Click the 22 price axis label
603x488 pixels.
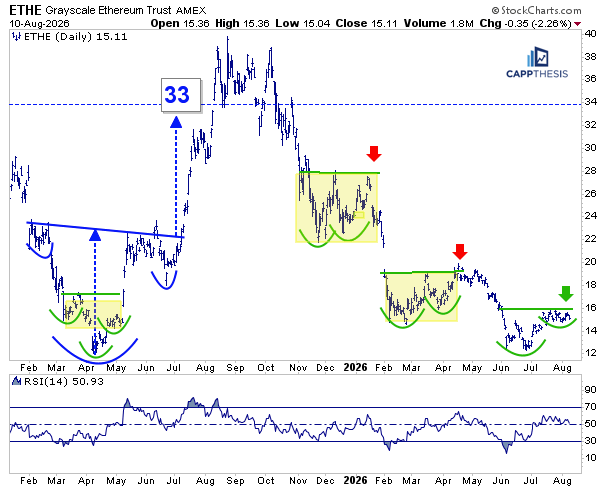tap(590, 239)
